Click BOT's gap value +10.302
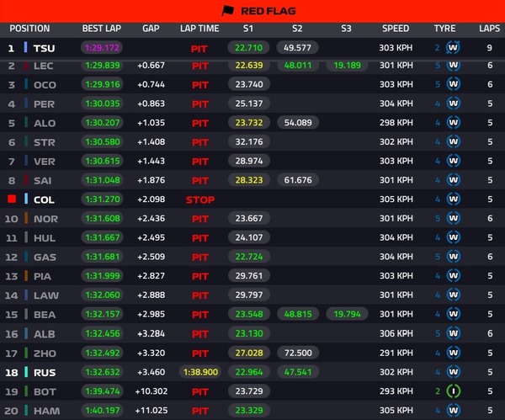Viewport: 505px width, 420px height. pyautogui.click(x=151, y=391)
